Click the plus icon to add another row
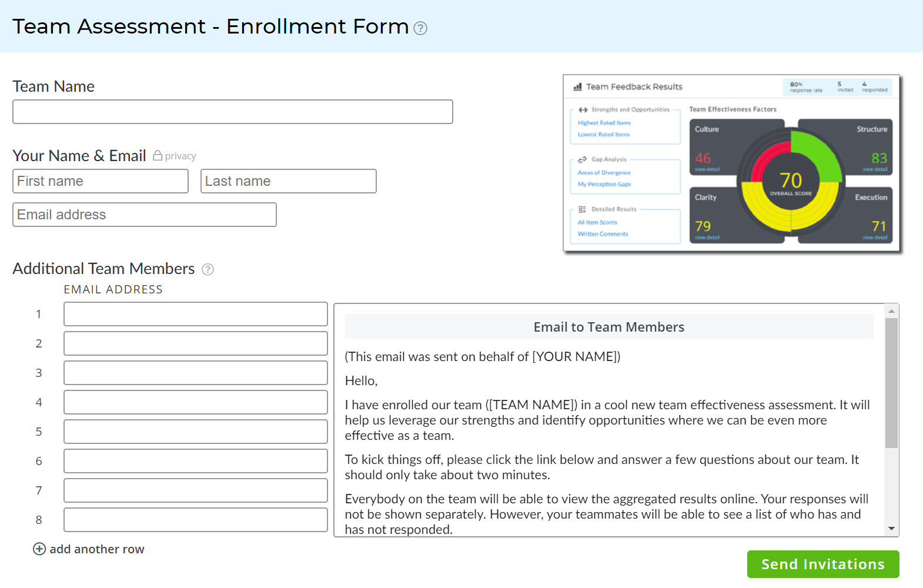This screenshot has height=588, width=923. point(39,549)
